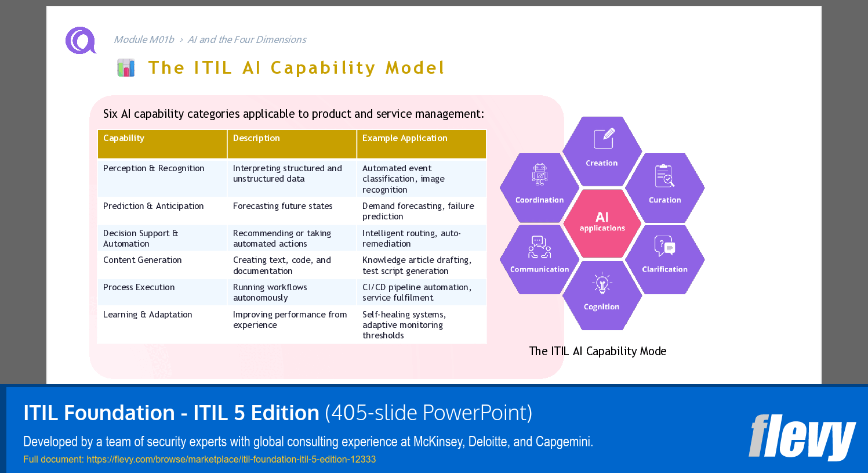Click the Curation clipboard icon

tap(664, 176)
